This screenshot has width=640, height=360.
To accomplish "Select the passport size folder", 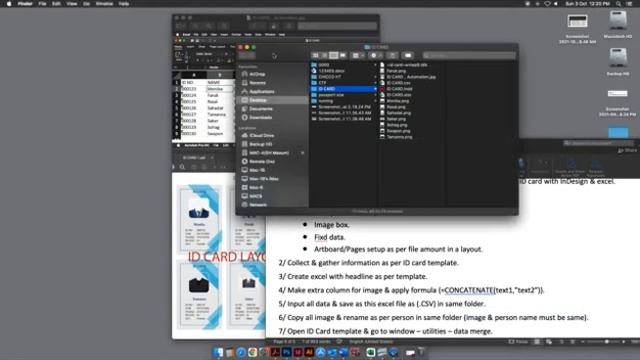I will pyautogui.click(x=331, y=95).
